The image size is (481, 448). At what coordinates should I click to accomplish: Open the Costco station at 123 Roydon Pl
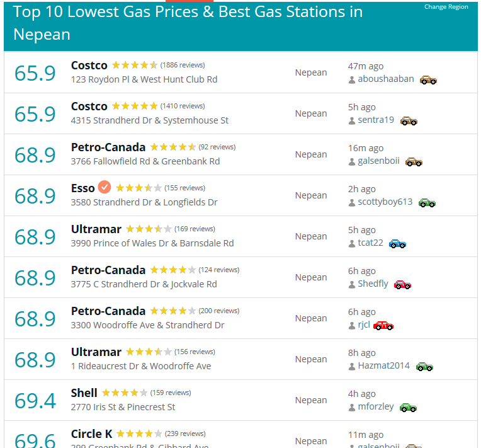click(x=89, y=66)
